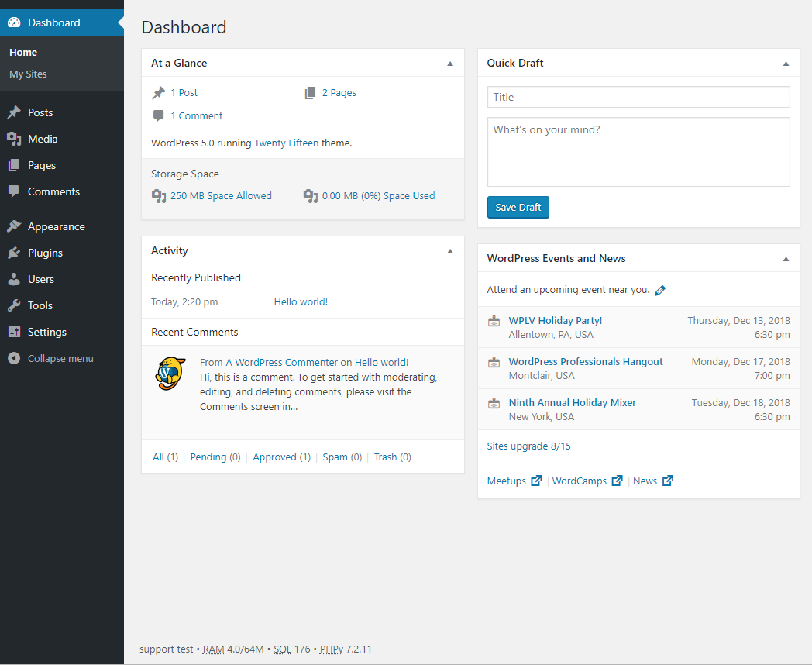Image resolution: width=812 pixels, height=665 pixels.
Task: Open the Hello world! recently published post
Action: pos(301,302)
